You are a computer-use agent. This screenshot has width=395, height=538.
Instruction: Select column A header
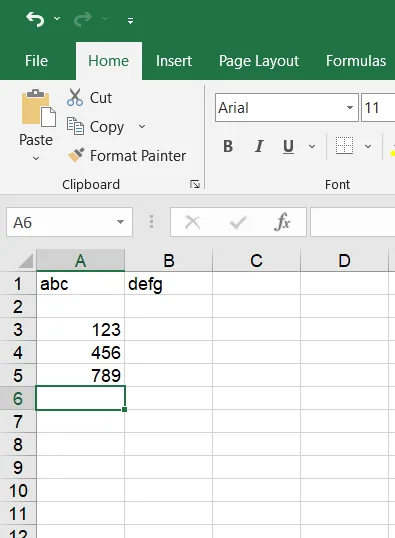80,261
